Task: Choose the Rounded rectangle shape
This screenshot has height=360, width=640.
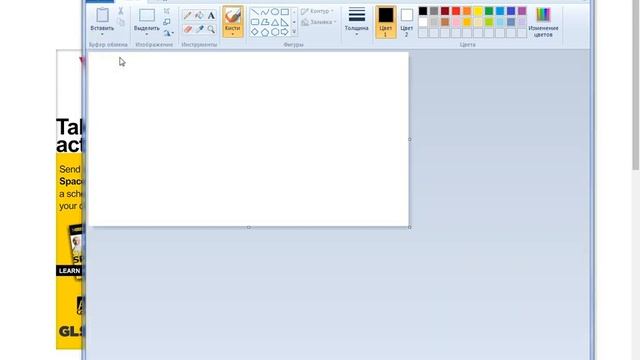Action: pyautogui.click(x=255, y=22)
